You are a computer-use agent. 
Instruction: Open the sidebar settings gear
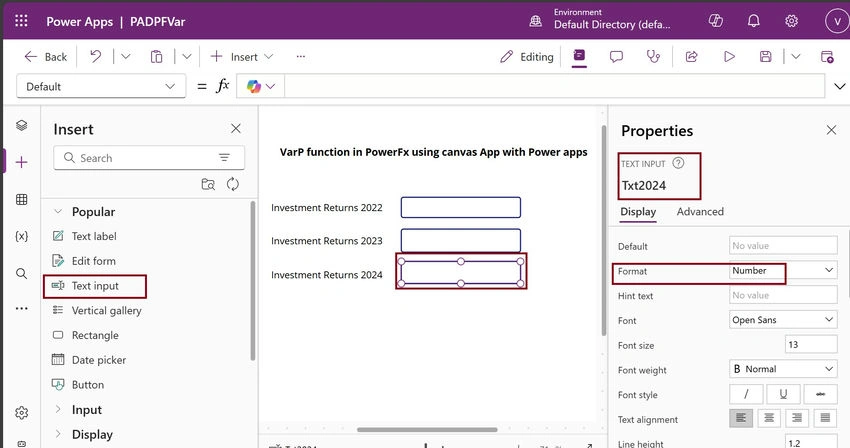[22, 413]
